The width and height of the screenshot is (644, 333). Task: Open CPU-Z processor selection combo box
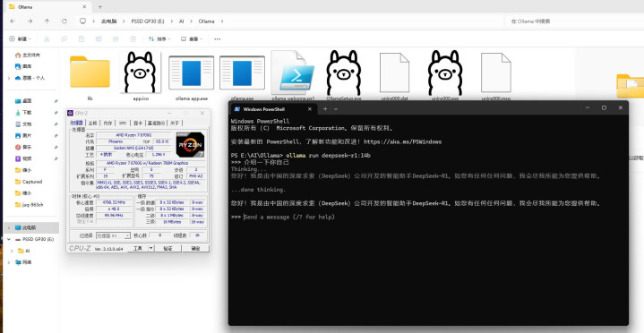click(x=114, y=235)
